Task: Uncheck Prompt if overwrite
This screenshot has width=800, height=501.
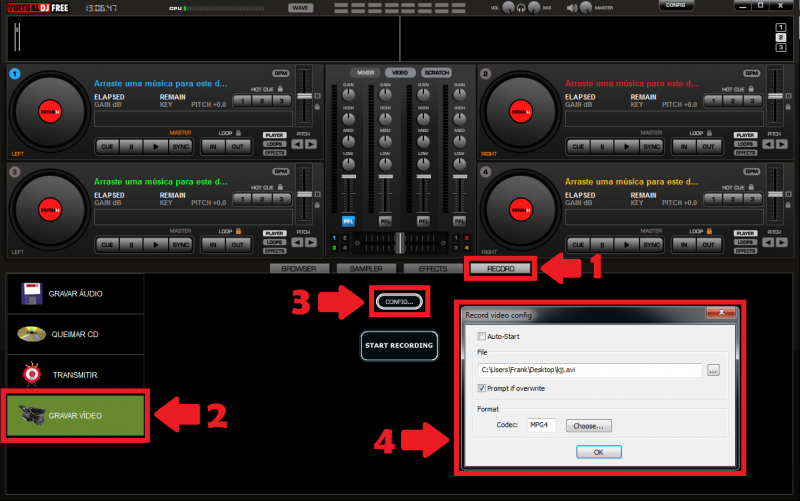Action: (x=481, y=388)
